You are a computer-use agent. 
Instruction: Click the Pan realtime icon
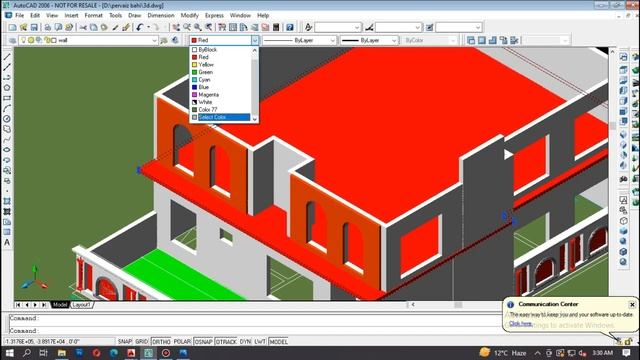tap(176, 27)
